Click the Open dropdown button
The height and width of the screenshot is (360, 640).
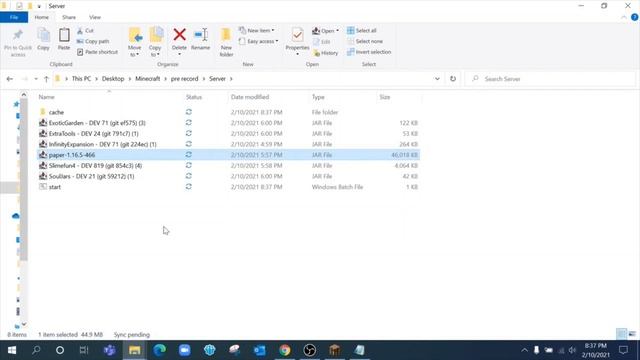325,31
